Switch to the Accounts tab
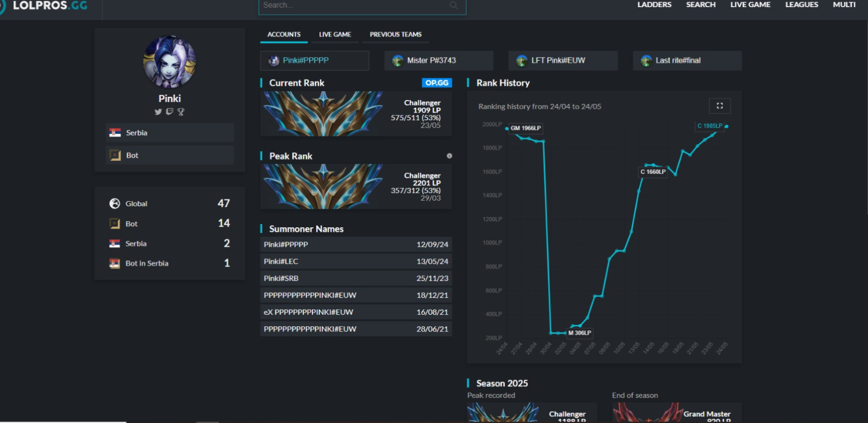Image resolution: width=868 pixels, height=423 pixels. pos(284,34)
